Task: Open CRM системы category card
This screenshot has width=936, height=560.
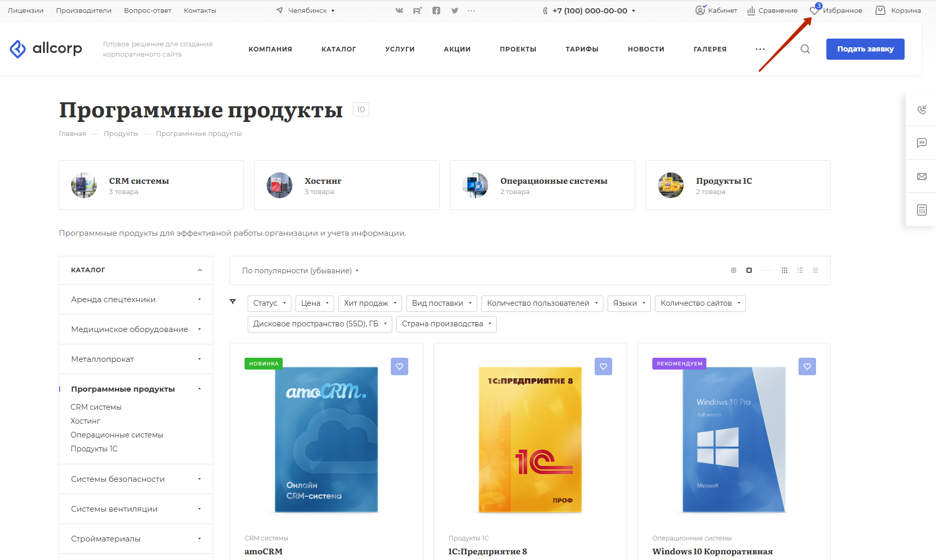Action: pos(151,185)
